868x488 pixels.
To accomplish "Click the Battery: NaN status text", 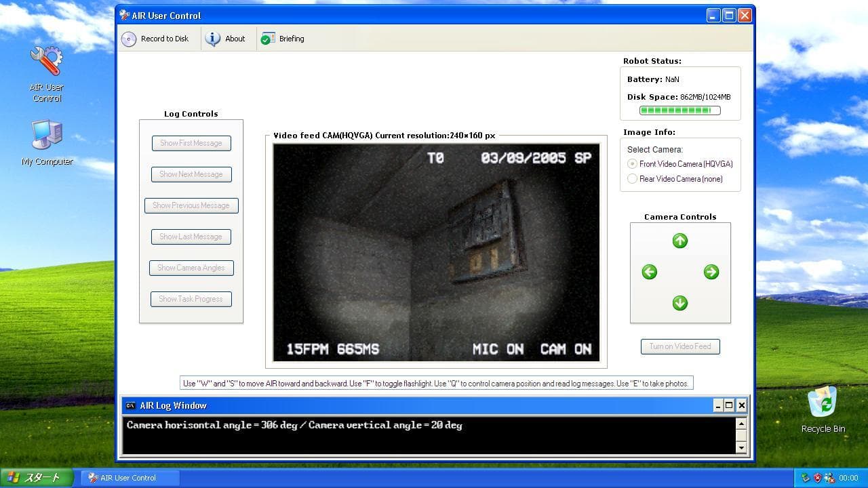I will (x=653, y=79).
